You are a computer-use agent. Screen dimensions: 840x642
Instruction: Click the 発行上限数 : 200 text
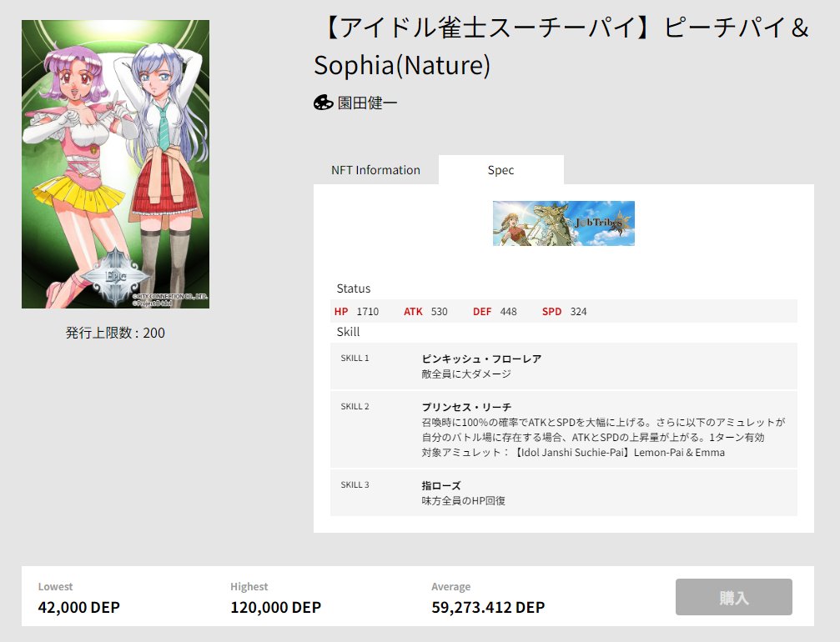tap(115, 333)
